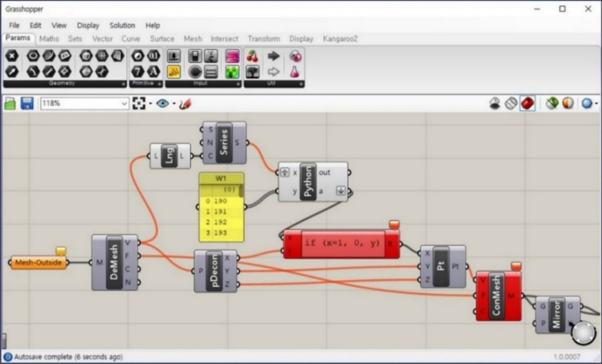602x364 pixels.
Task: Select the Vector parameter arrow icon
Action: [11, 71]
